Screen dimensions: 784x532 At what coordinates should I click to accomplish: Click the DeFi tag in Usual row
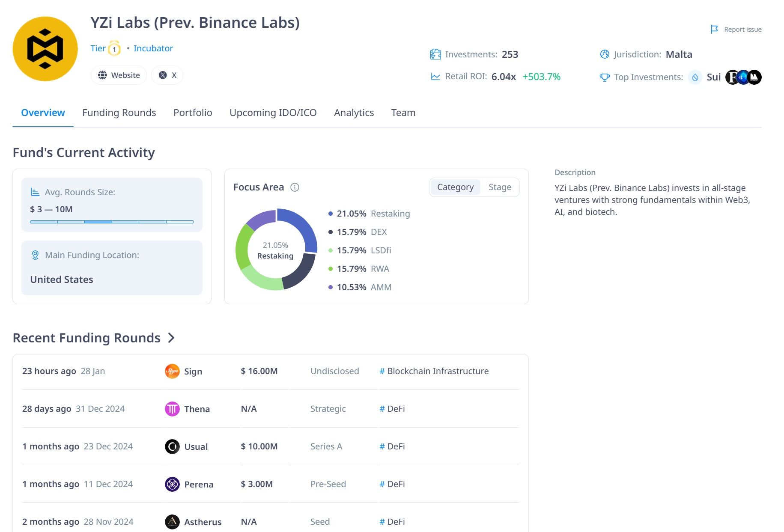click(392, 446)
